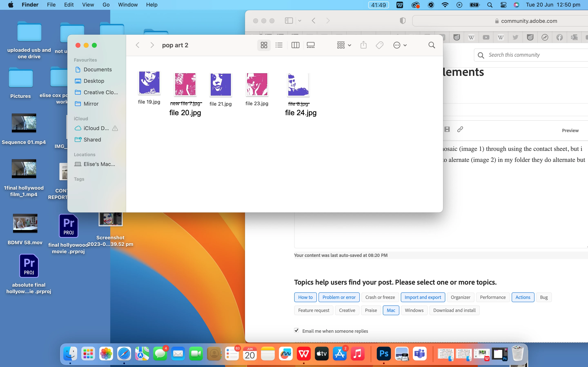Open the View menu in menu bar
Viewport: 588px width, 367px height.
(88, 5)
